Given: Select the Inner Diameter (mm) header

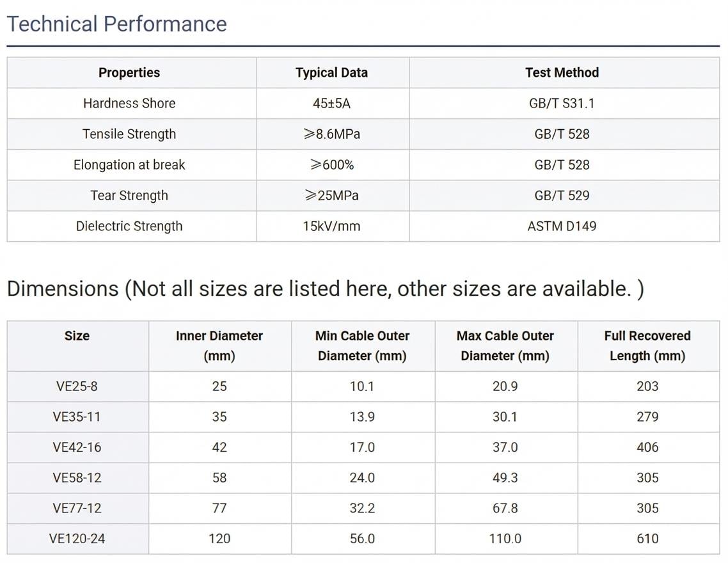Looking at the screenshot, I should (x=219, y=345).
